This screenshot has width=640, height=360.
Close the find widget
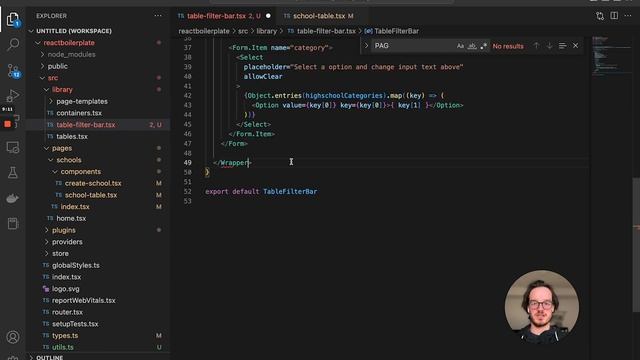[x=576, y=46]
